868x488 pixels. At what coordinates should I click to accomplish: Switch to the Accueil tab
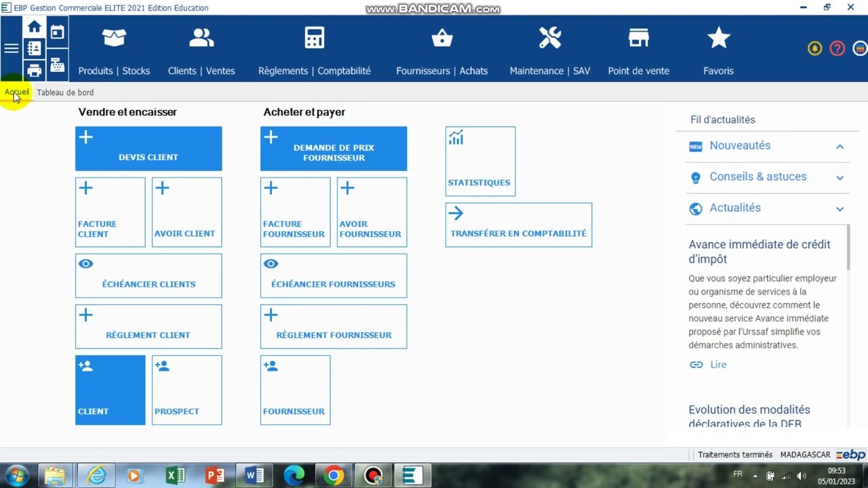pyautogui.click(x=17, y=92)
